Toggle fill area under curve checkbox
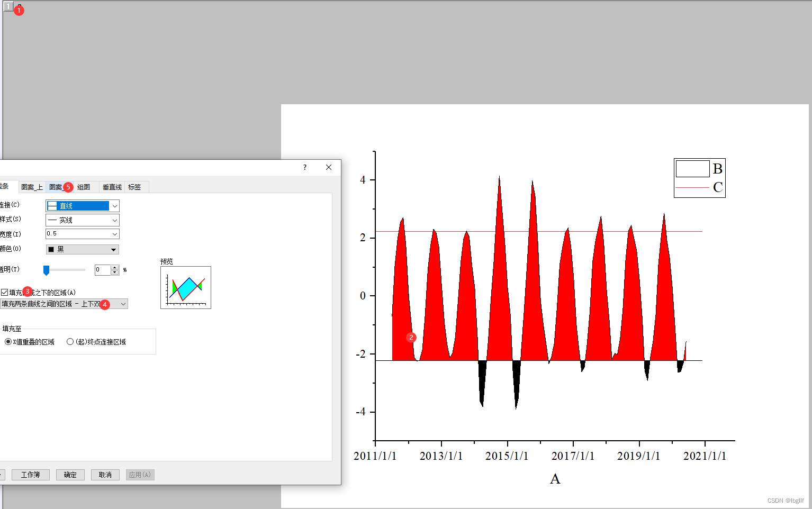The height and width of the screenshot is (509, 812). click(4, 292)
